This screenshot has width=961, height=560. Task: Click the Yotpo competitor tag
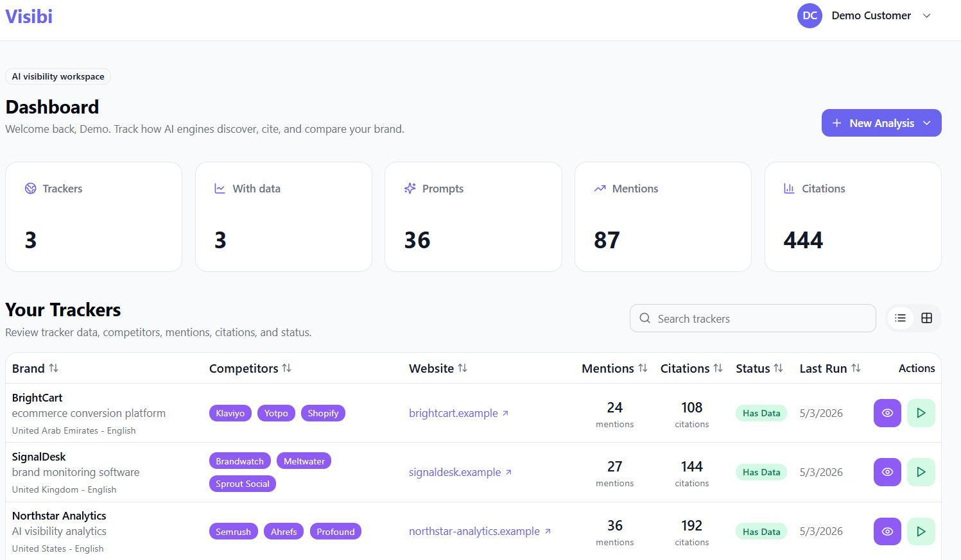pyautogui.click(x=276, y=413)
